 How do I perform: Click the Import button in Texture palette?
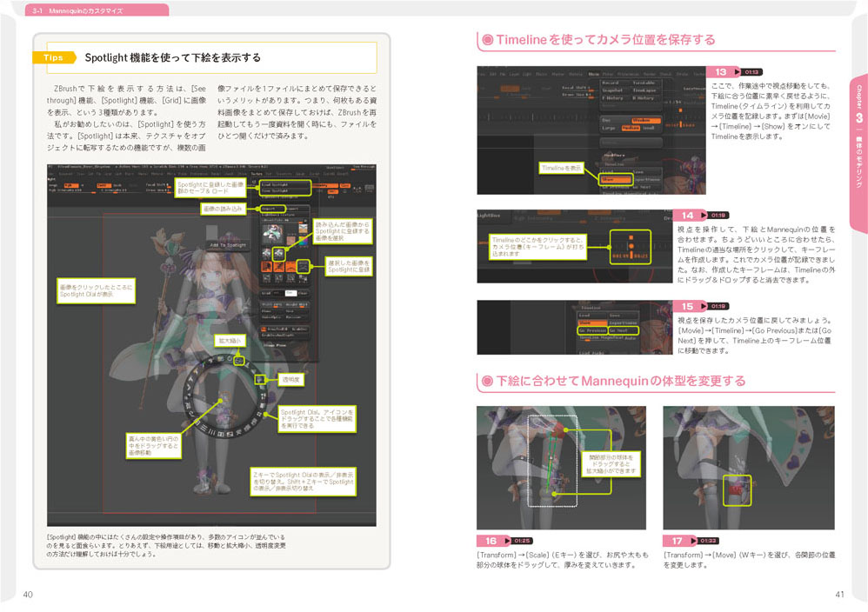270,209
